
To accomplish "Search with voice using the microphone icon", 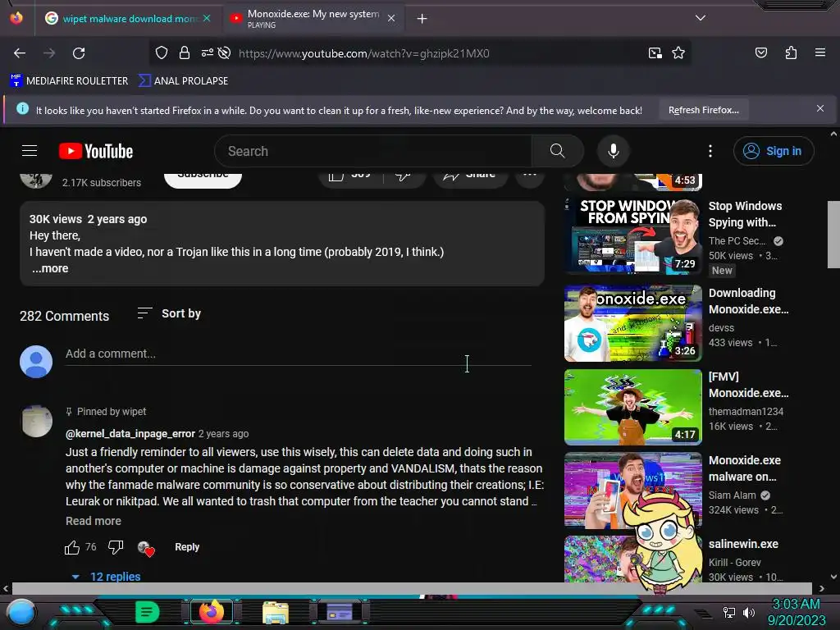I will click(x=614, y=151).
